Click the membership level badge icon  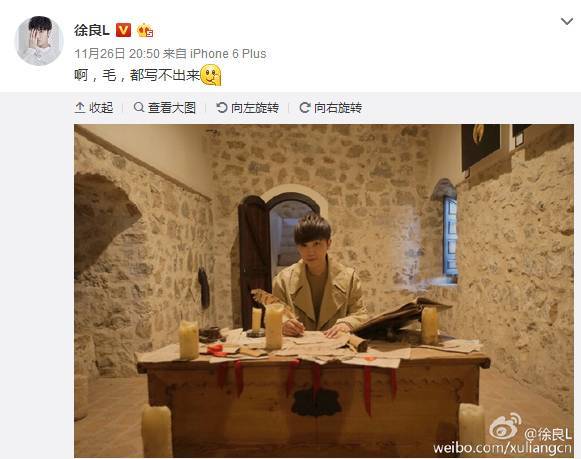145,30
